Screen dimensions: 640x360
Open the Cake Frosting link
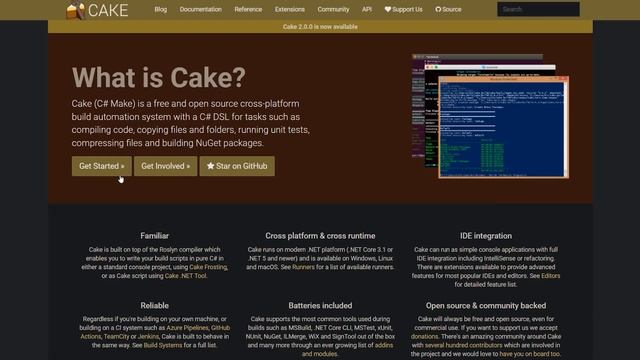[x=208, y=267]
